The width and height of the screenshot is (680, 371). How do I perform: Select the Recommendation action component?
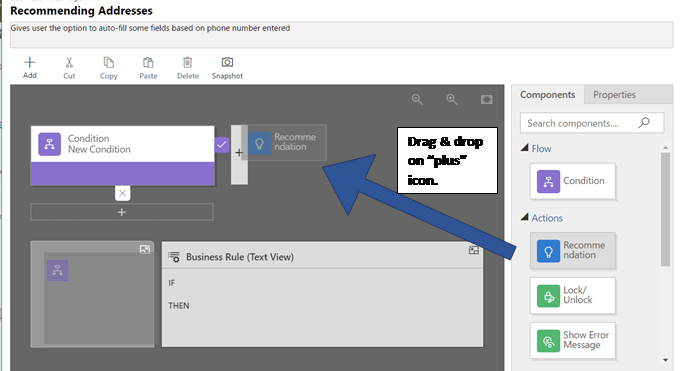572,251
